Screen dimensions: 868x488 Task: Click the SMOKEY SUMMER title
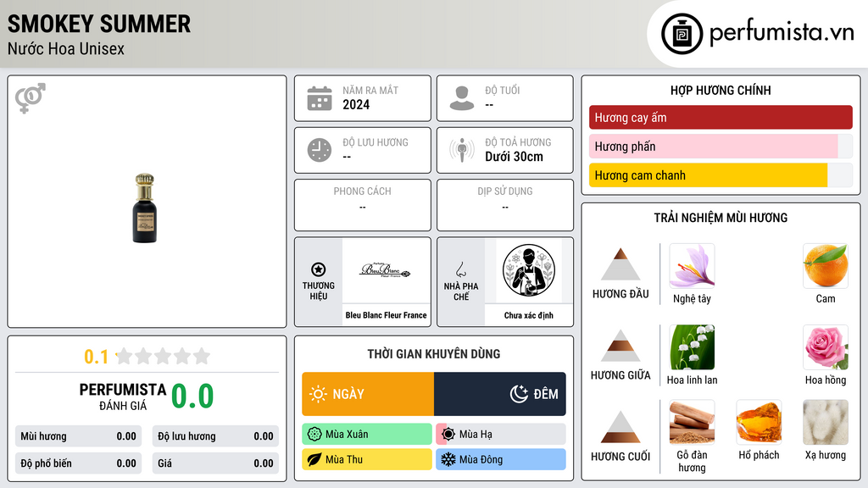99,24
